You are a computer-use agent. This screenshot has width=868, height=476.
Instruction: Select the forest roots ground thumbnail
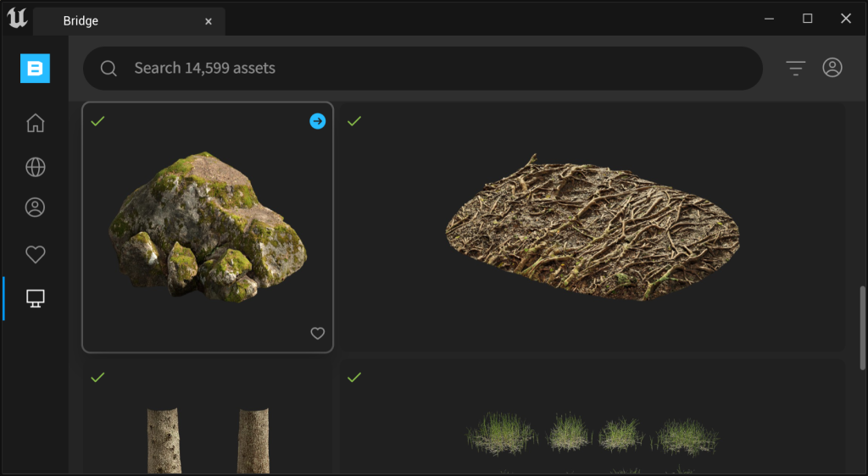(593, 227)
